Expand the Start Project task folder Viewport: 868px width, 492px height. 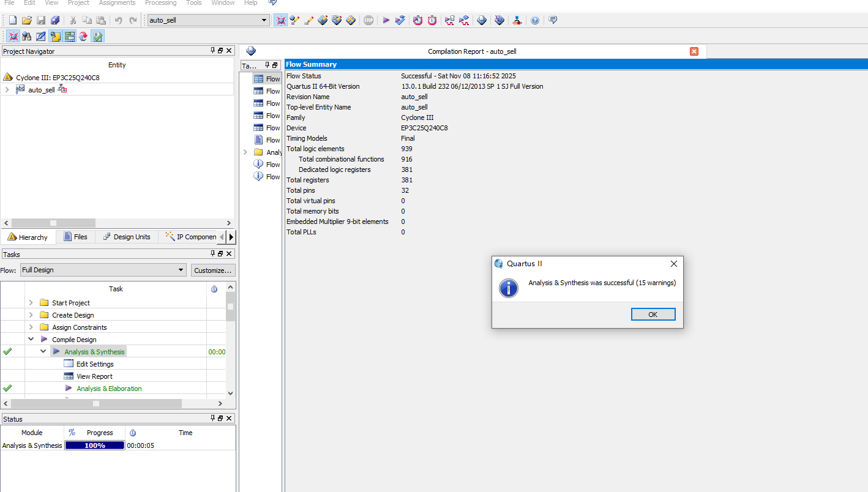point(31,303)
